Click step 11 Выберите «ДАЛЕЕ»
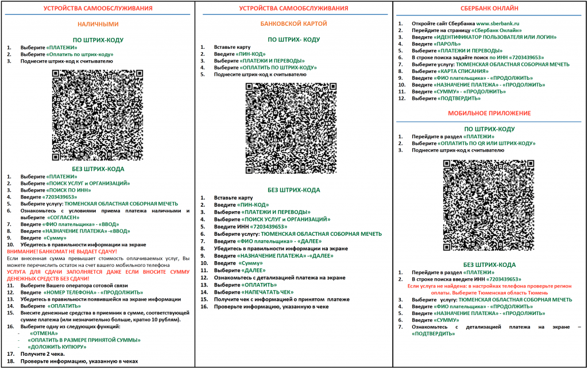 coord(240,270)
